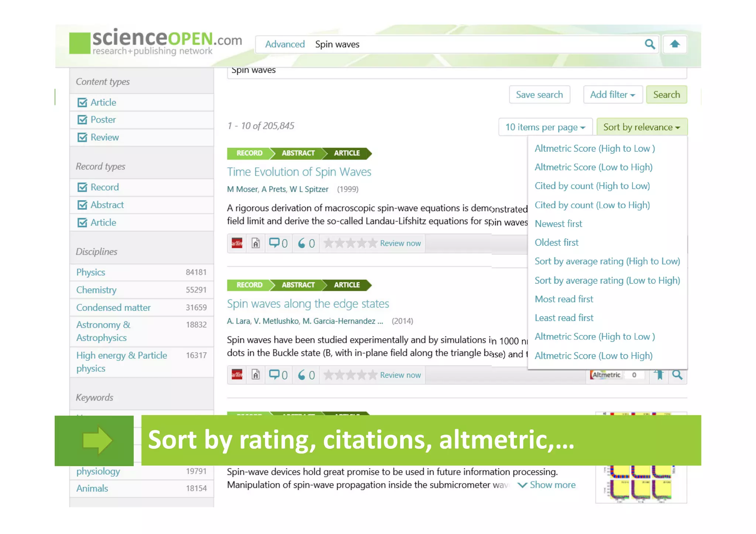The width and height of the screenshot is (756, 534).
Task: Click author V. Metlushko
Action: pyautogui.click(x=276, y=321)
